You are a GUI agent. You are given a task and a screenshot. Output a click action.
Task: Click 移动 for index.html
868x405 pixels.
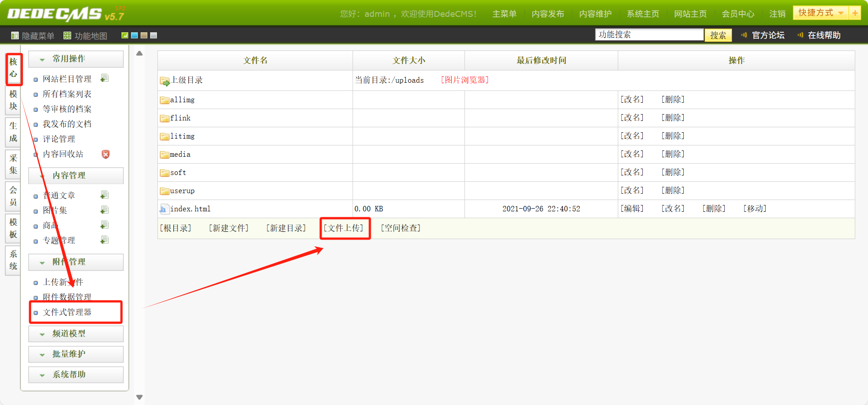click(755, 209)
